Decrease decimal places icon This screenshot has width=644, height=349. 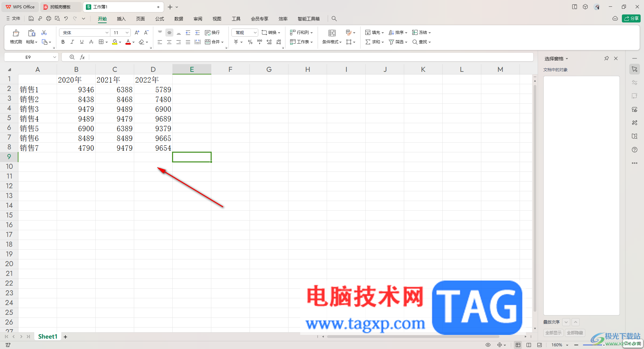click(x=278, y=42)
